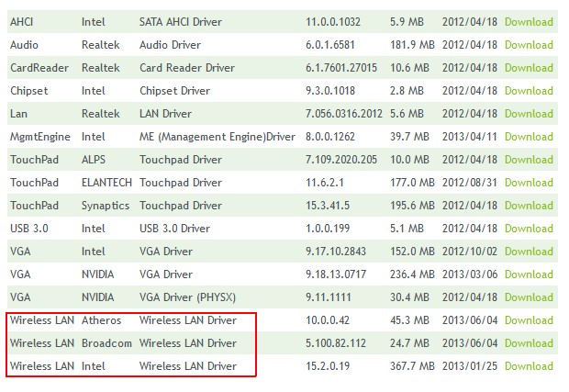Viewport: 569px width, 392px height.
Task: Click the 2012/10/02 release date
Action: [x=470, y=252]
